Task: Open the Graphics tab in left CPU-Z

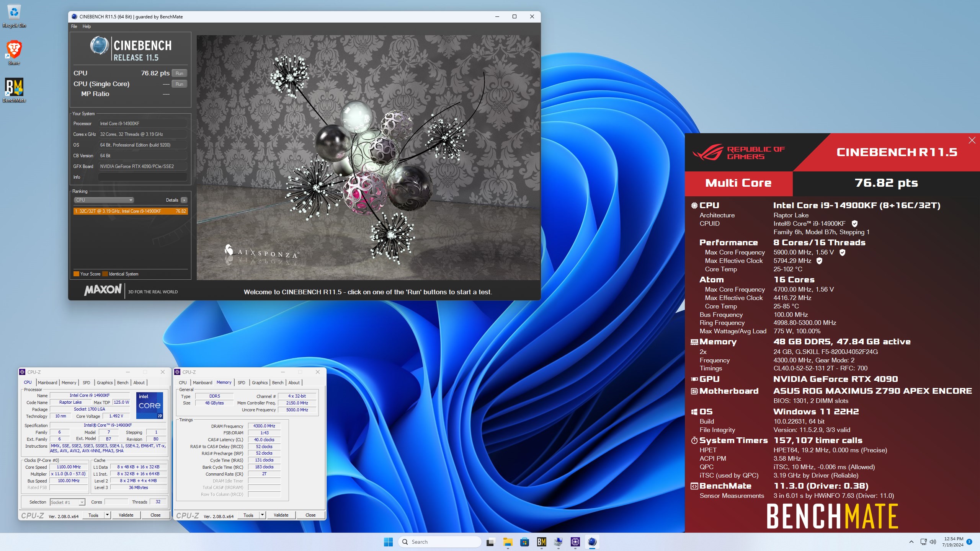Action: pyautogui.click(x=105, y=383)
